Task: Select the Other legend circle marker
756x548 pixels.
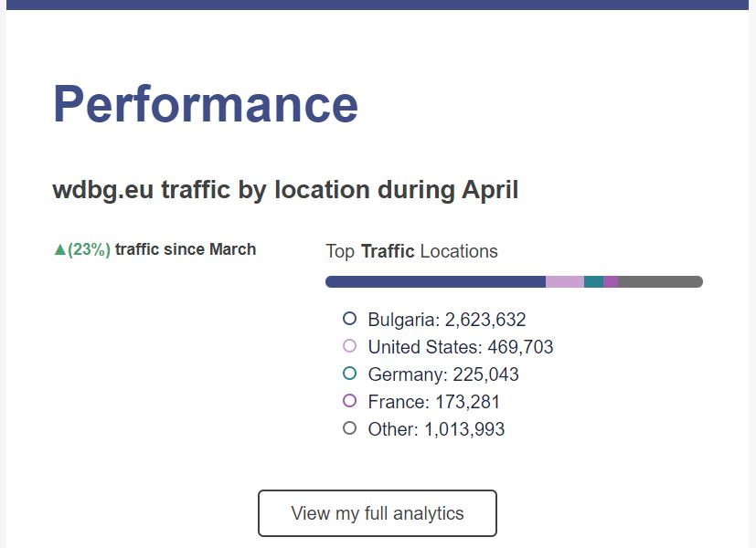Action: click(349, 428)
